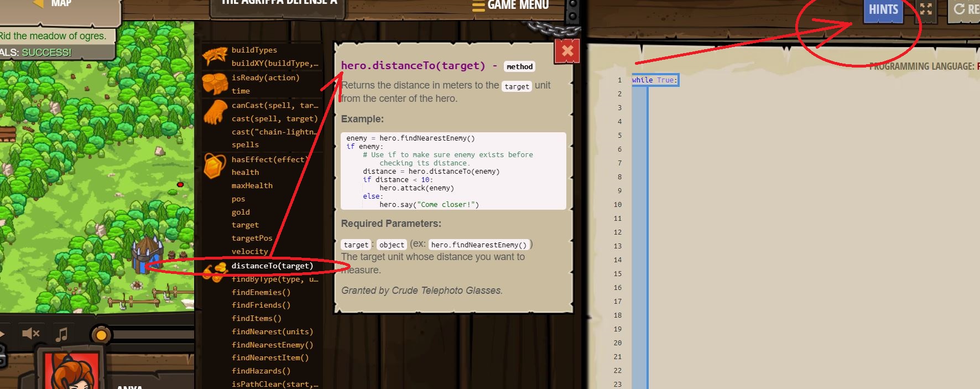Select buildTypes in the method list

tap(254, 50)
